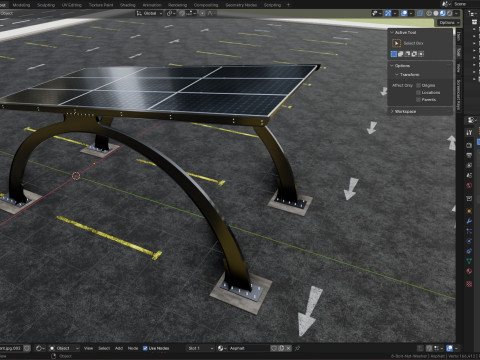The width and height of the screenshot is (480, 360).
Task: Open the View Layer properties tab
Action: coord(469,165)
